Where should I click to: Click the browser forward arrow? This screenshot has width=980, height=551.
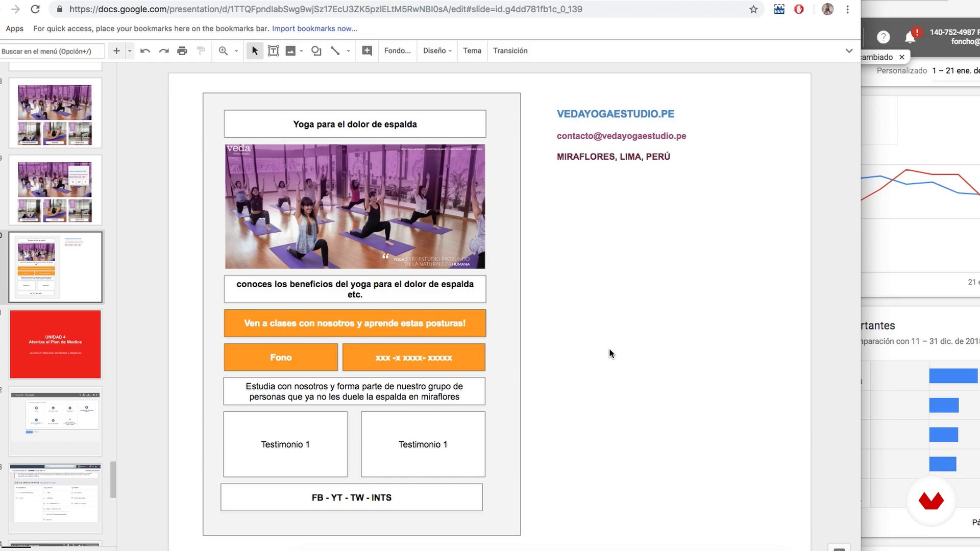(15, 9)
